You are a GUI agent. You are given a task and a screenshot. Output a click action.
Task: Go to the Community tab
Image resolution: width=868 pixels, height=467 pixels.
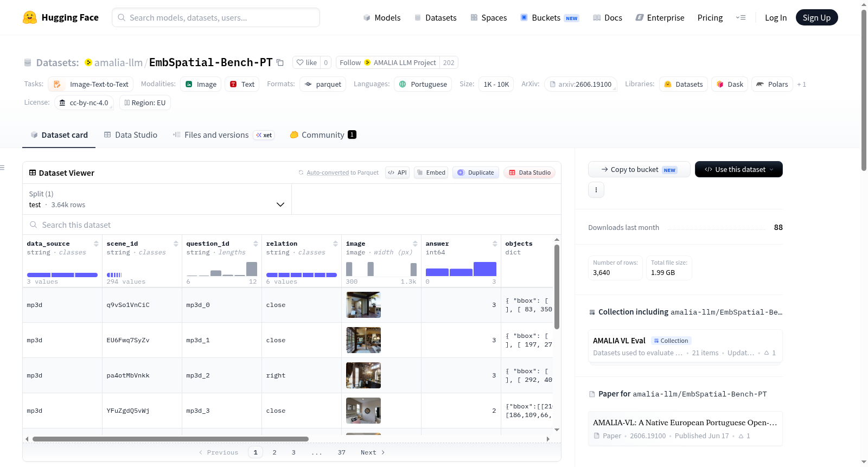(323, 135)
